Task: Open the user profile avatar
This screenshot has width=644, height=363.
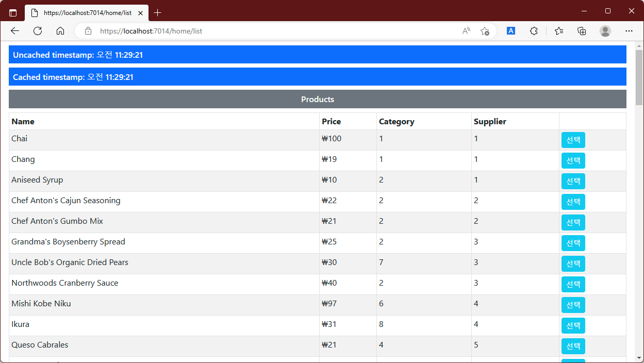Action: coord(605,31)
